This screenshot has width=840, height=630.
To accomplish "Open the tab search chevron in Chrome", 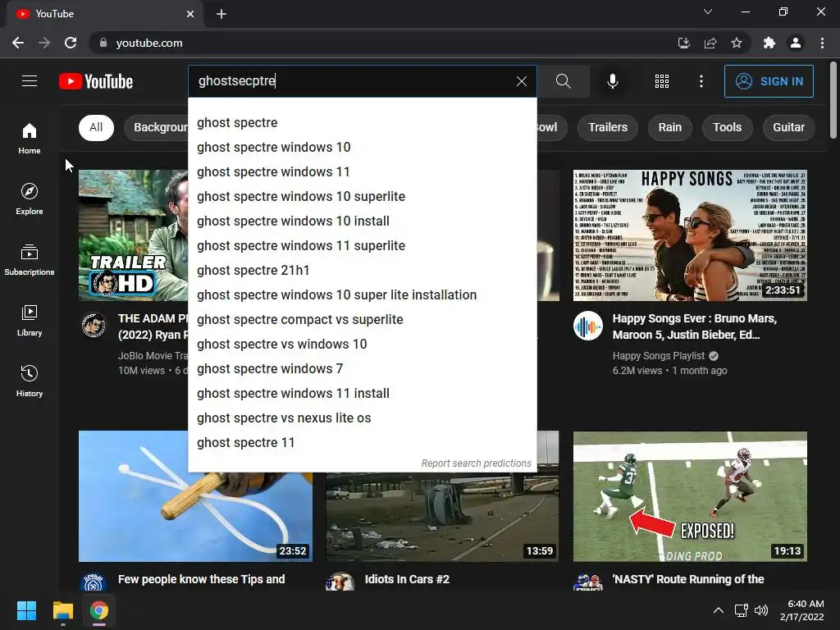I will click(708, 11).
